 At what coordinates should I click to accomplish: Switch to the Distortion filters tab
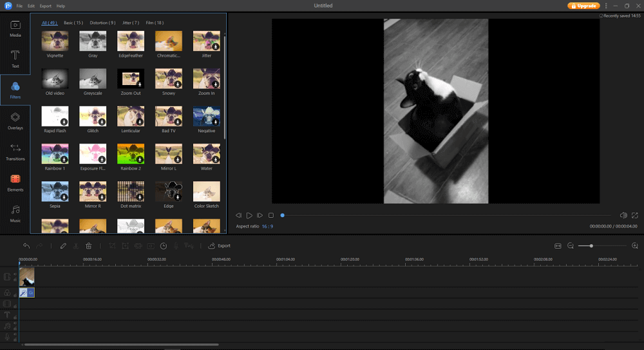pos(103,23)
